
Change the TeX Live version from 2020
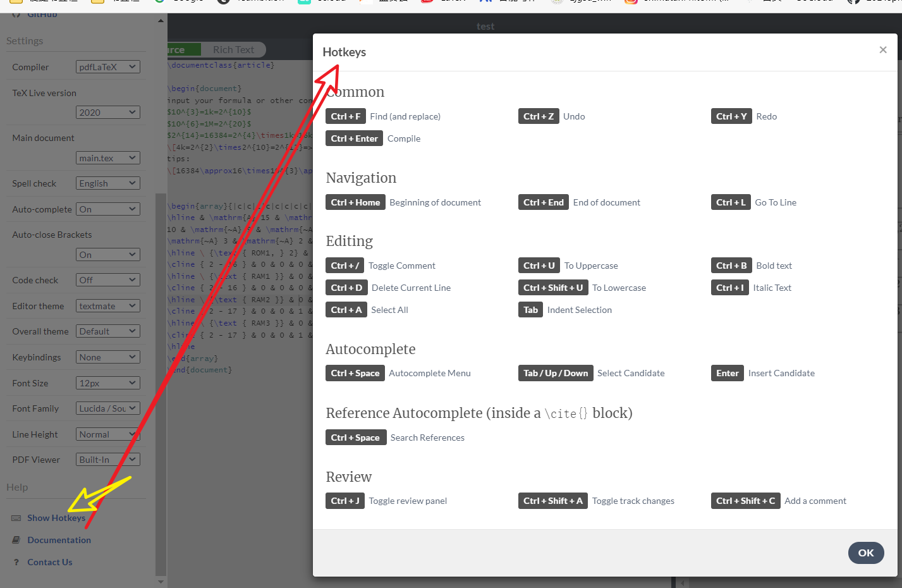pos(107,112)
